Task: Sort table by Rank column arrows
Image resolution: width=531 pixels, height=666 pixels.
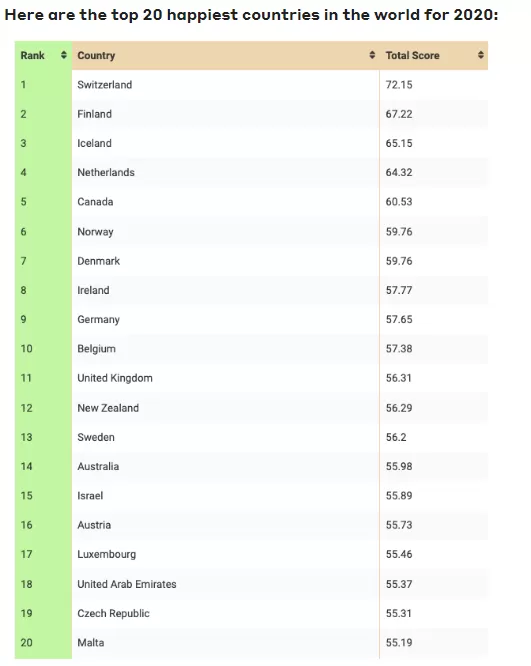Action: (64, 55)
